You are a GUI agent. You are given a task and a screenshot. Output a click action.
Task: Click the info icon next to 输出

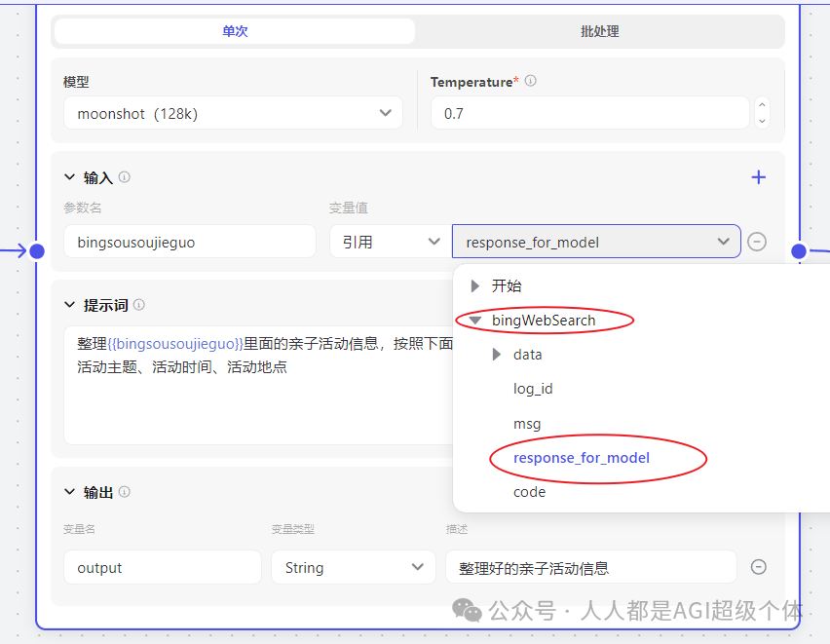pyautogui.click(x=125, y=491)
